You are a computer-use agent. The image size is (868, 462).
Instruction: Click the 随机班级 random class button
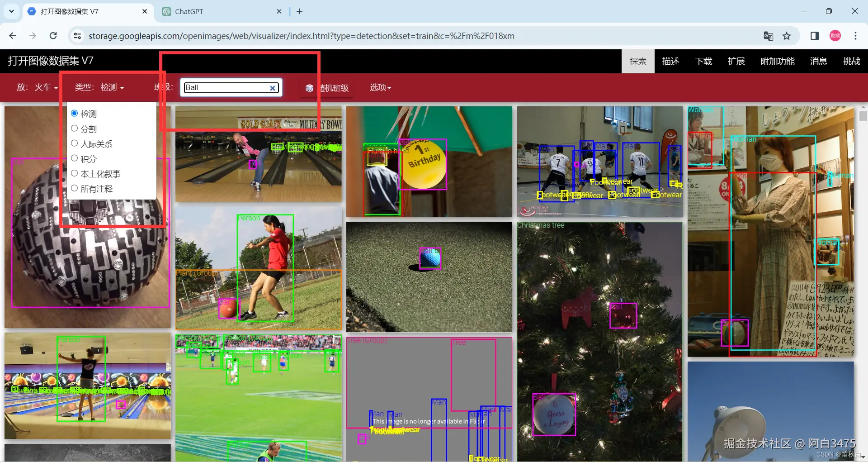pyautogui.click(x=328, y=88)
